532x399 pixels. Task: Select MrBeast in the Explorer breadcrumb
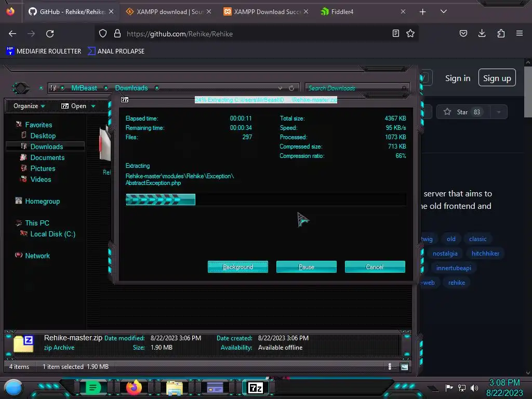pos(84,88)
